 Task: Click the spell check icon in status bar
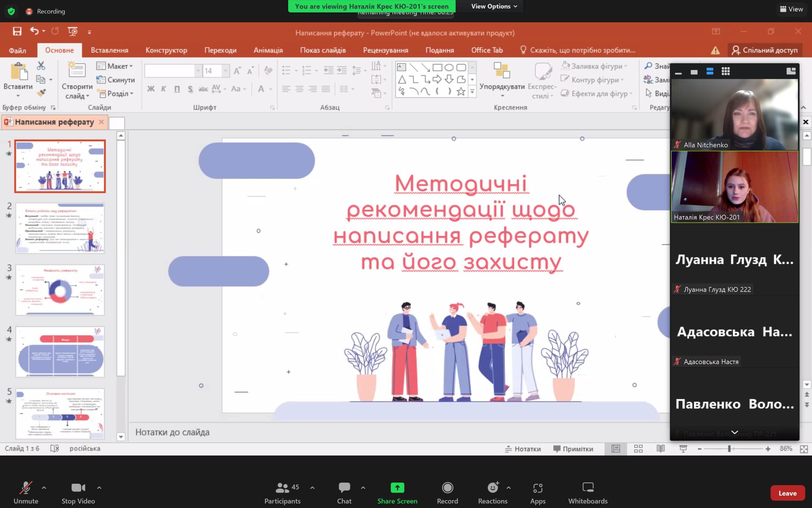click(55, 448)
